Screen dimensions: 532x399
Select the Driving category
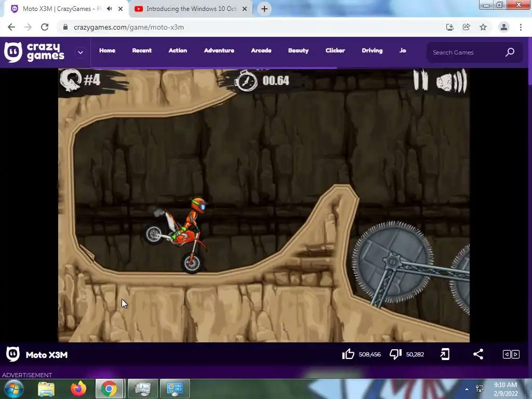372,50
